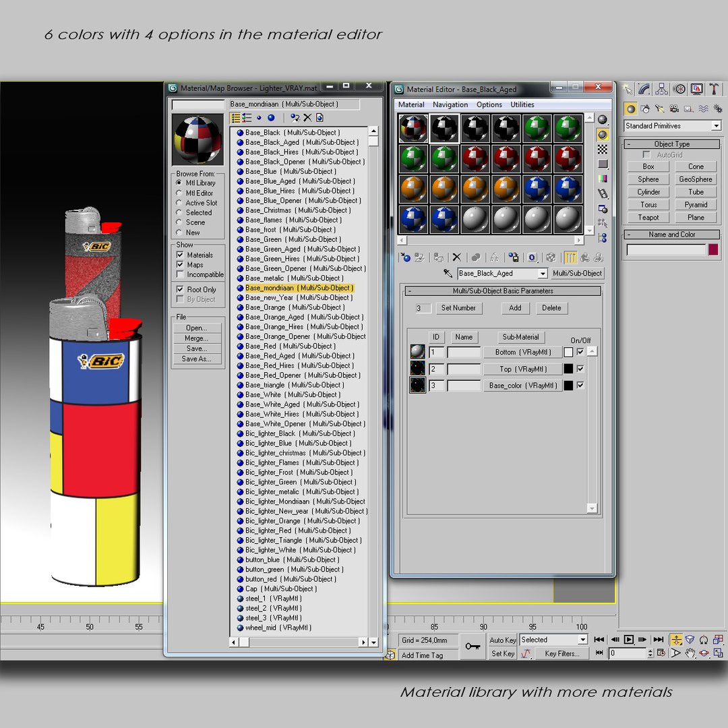Image resolution: width=728 pixels, height=728 pixels.
Task: Click Delete From Library X icon in browser
Action: (x=307, y=118)
